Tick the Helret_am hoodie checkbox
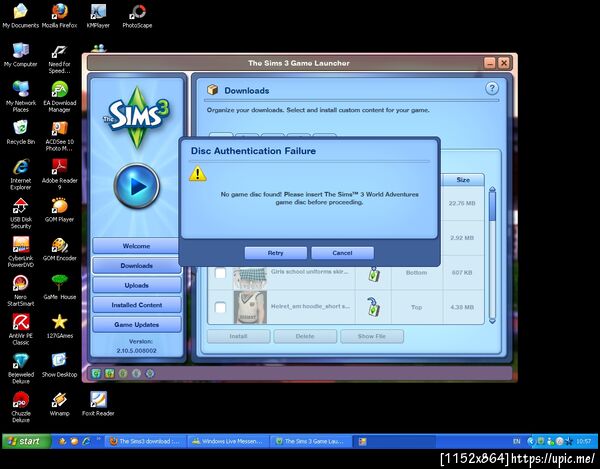 coord(220,307)
